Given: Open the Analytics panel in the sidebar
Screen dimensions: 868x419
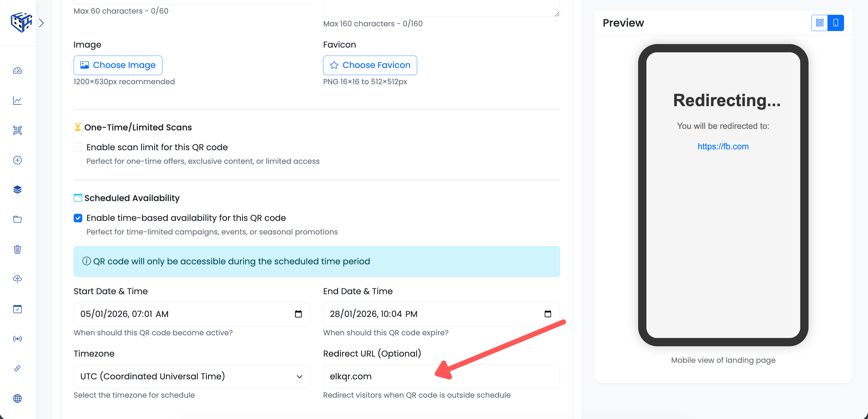Looking at the screenshot, I should point(17,100).
